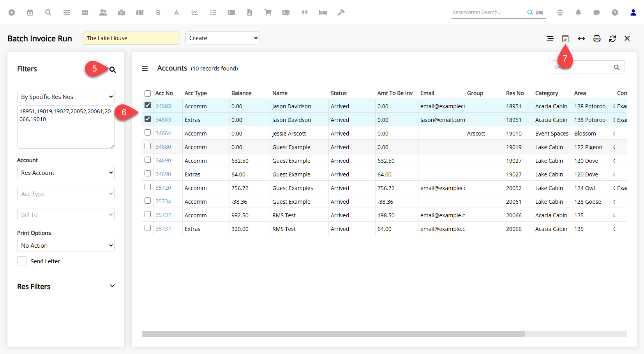
Task: Open the hammer maintenance icon
Action: click(x=341, y=12)
